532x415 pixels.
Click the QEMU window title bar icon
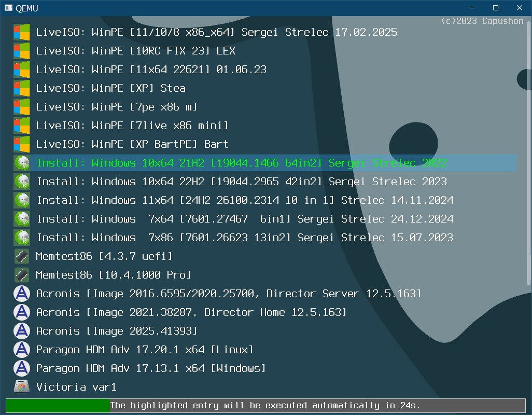click(x=8, y=8)
